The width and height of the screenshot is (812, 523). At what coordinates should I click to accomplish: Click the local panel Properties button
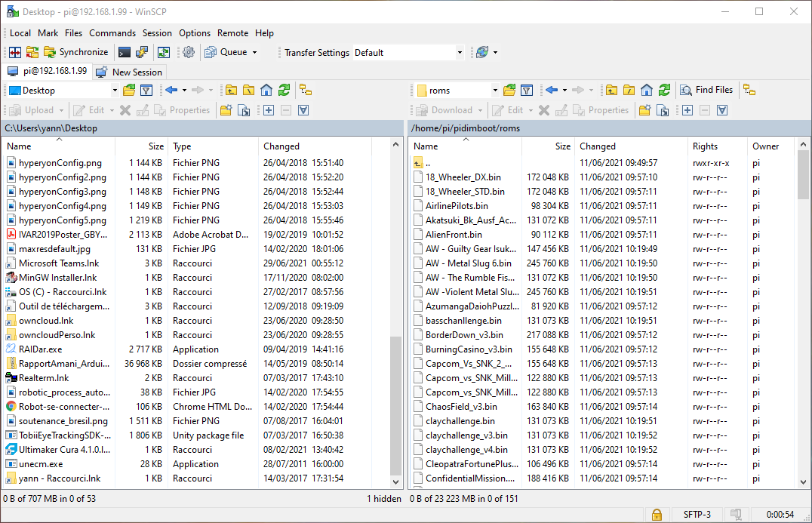(x=182, y=110)
